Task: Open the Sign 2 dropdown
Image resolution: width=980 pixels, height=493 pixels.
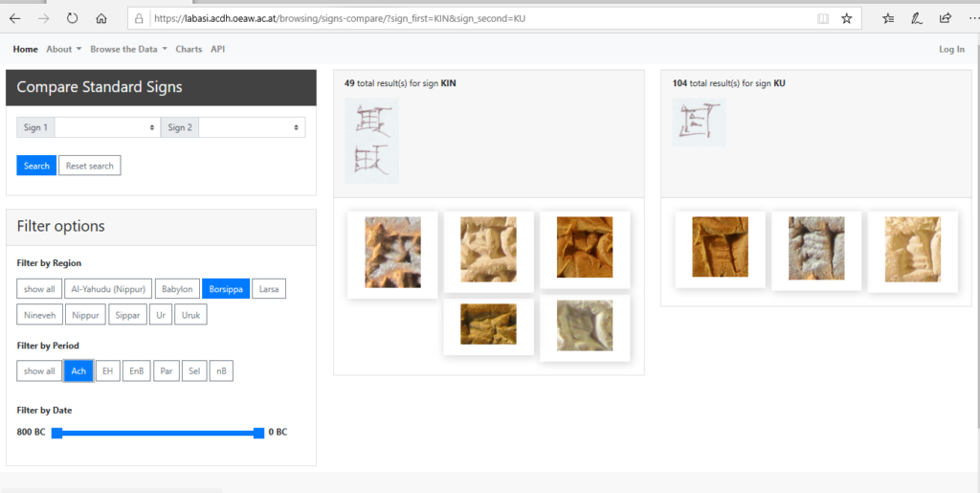Action: click(x=252, y=127)
